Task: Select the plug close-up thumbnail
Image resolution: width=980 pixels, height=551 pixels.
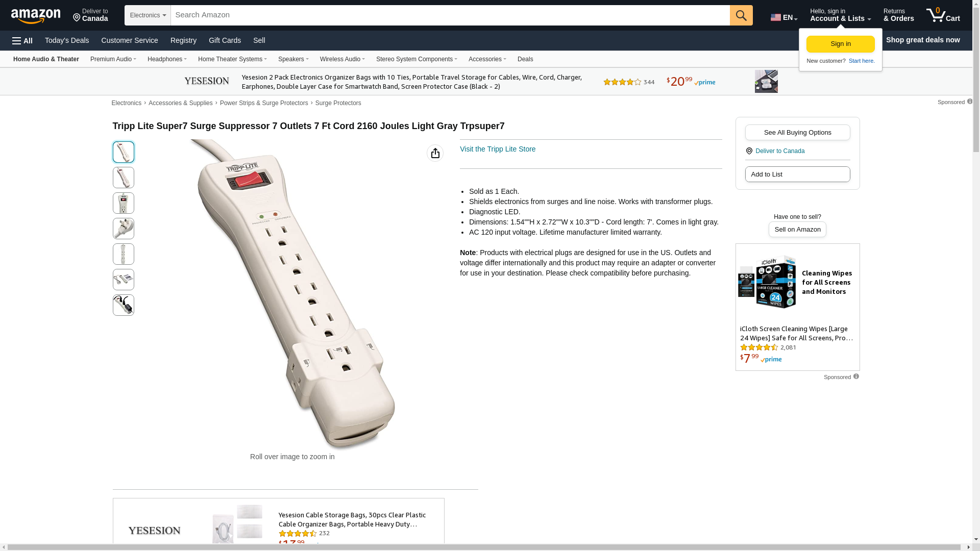Action: point(124,229)
